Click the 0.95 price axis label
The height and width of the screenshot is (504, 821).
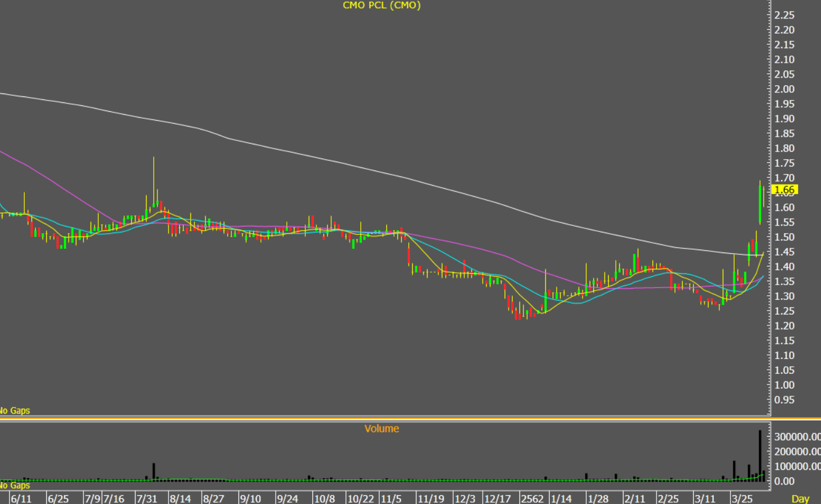pyautogui.click(x=784, y=399)
